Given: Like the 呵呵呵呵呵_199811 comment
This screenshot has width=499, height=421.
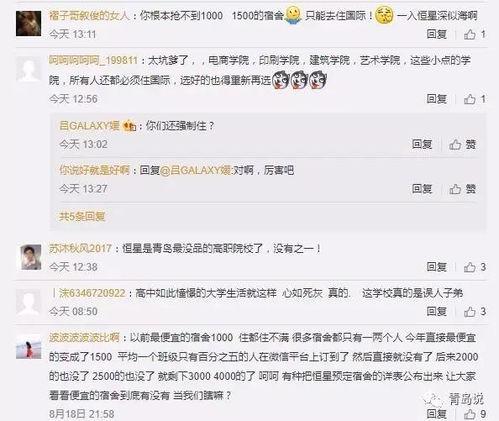Looking at the screenshot, I should point(475,99).
